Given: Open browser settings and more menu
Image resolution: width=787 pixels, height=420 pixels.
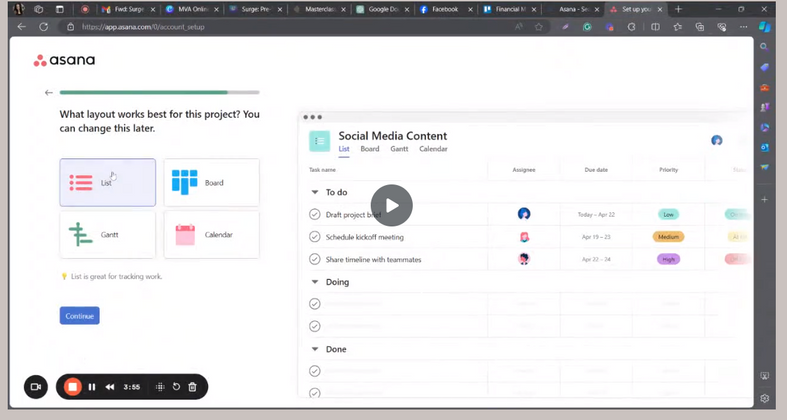Looking at the screenshot, I should (x=744, y=27).
